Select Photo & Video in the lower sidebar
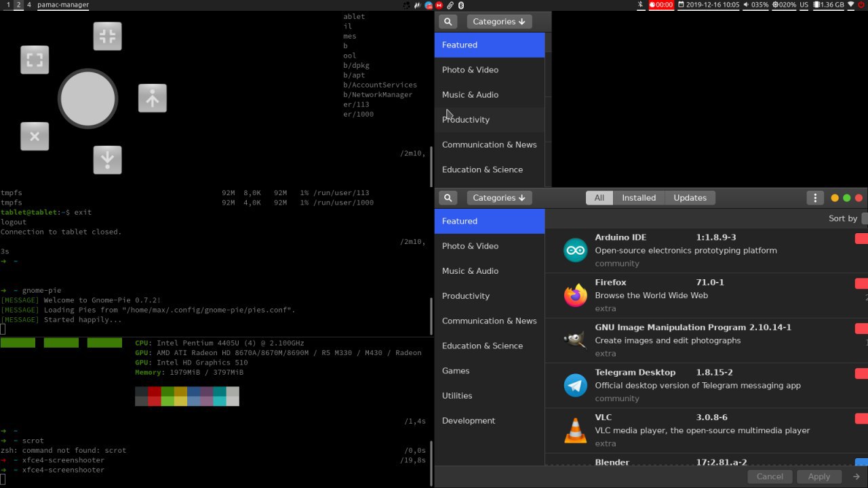 click(x=490, y=246)
